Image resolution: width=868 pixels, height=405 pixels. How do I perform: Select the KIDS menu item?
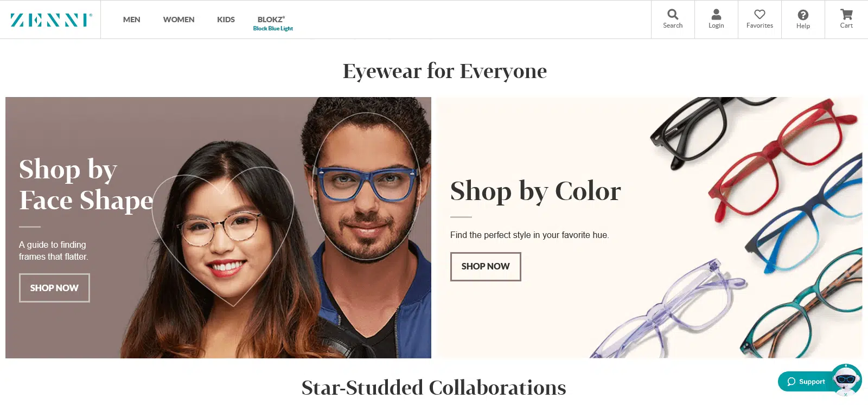click(x=226, y=20)
